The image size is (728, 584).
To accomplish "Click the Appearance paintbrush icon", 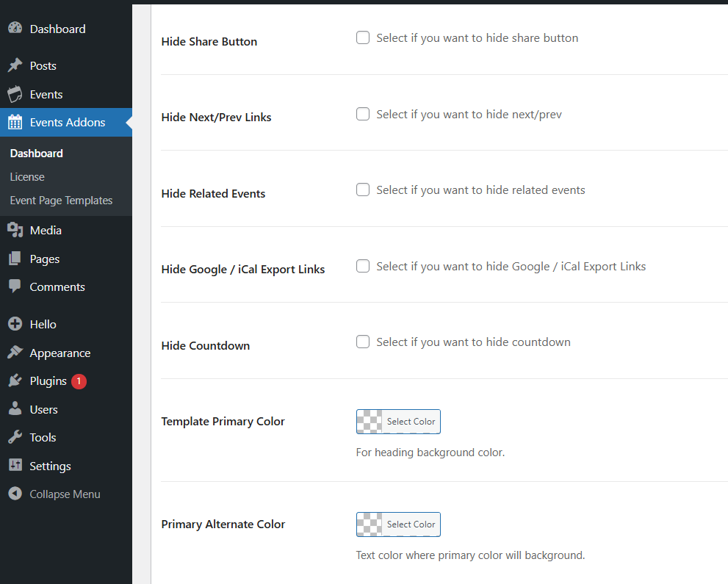I will (15, 353).
